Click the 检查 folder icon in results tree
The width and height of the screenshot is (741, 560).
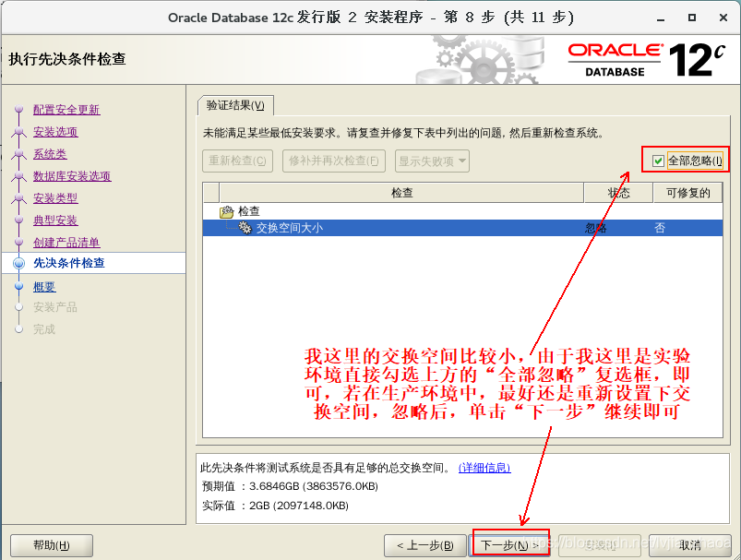tap(227, 211)
